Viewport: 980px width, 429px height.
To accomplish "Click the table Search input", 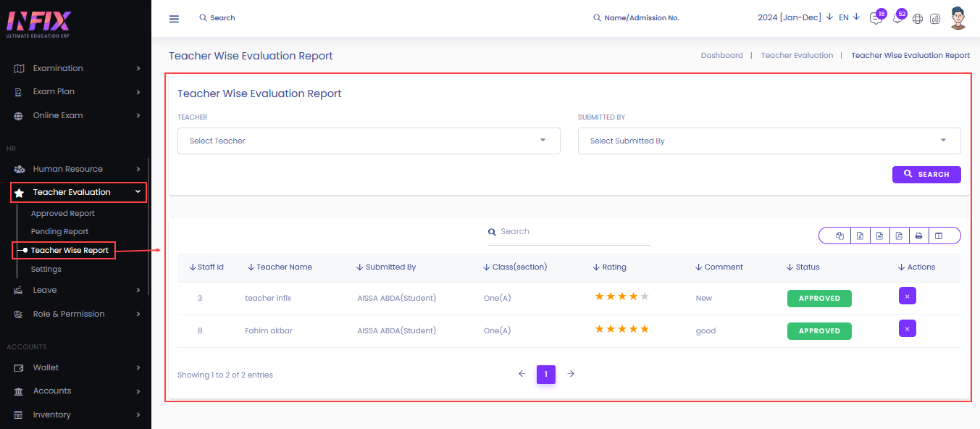I will pyautogui.click(x=569, y=232).
